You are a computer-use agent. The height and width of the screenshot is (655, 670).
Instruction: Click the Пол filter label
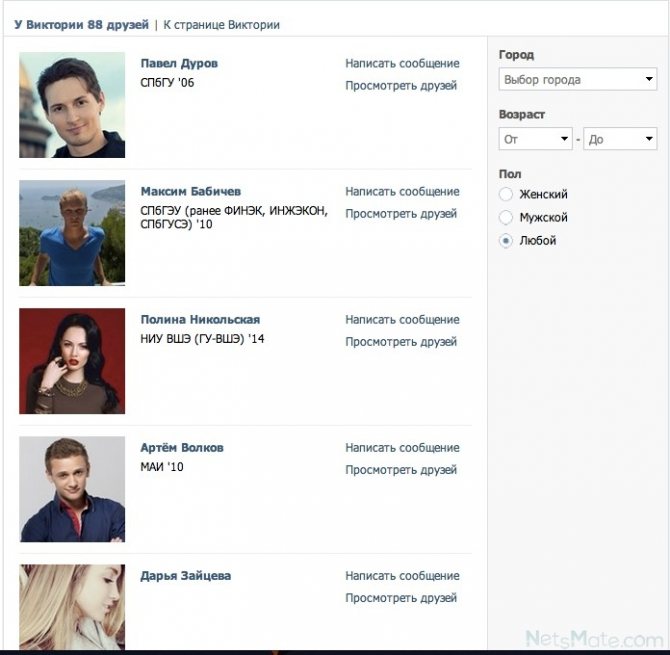click(510, 174)
